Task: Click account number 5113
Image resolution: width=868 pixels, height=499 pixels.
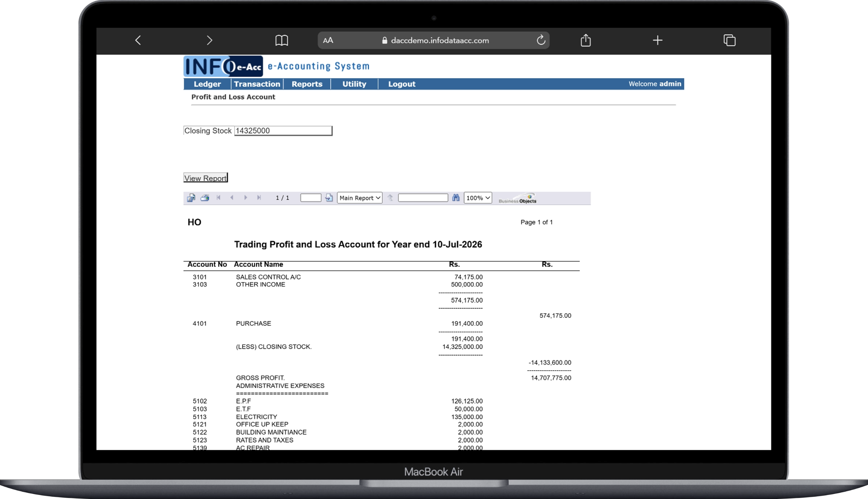Action: click(x=200, y=417)
